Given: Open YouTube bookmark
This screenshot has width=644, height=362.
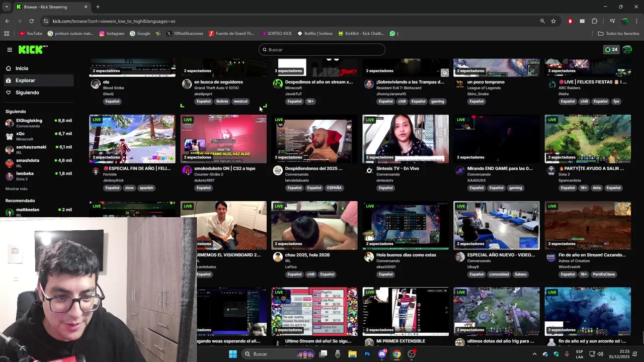Looking at the screenshot, I should click(31, 34).
